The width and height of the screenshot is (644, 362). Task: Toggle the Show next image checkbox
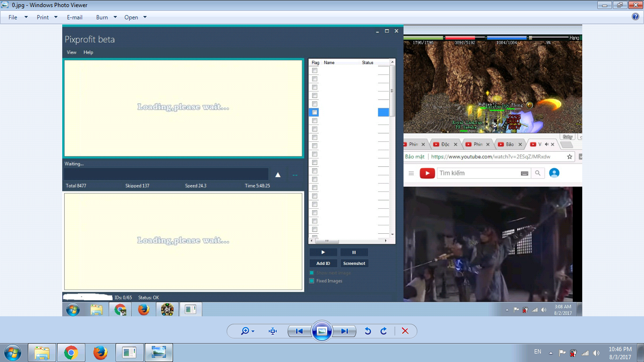312,273
